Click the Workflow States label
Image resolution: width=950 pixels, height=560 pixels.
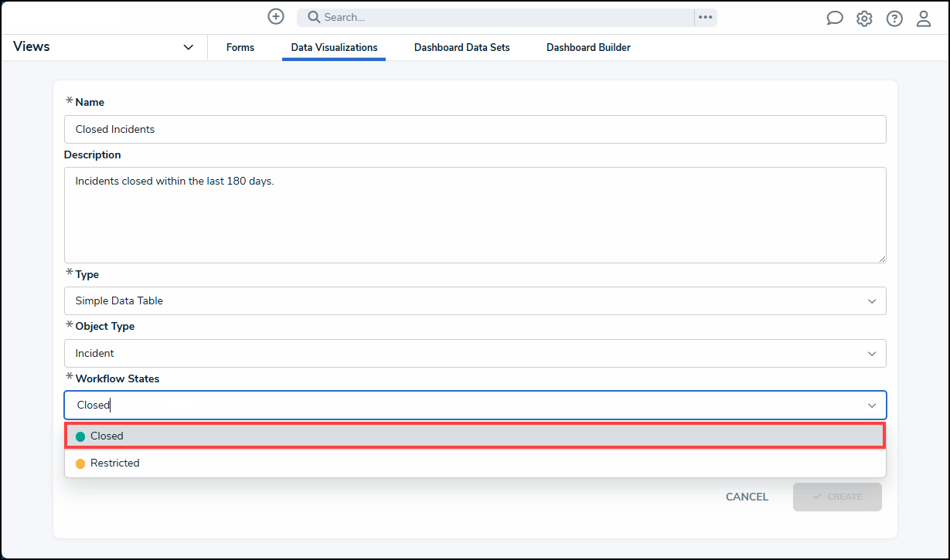click(117, 378)
